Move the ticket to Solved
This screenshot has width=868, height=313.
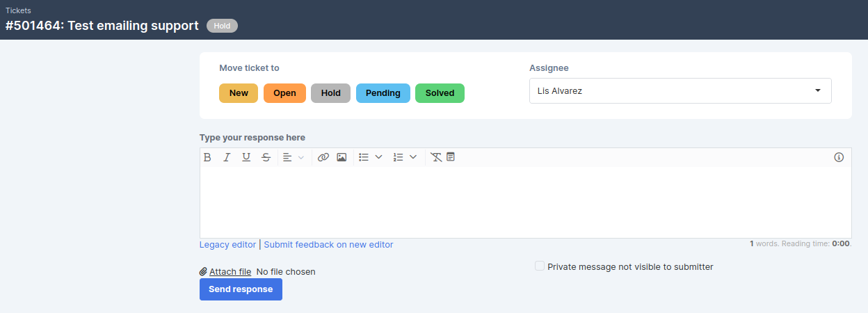[x=440, y=93]
